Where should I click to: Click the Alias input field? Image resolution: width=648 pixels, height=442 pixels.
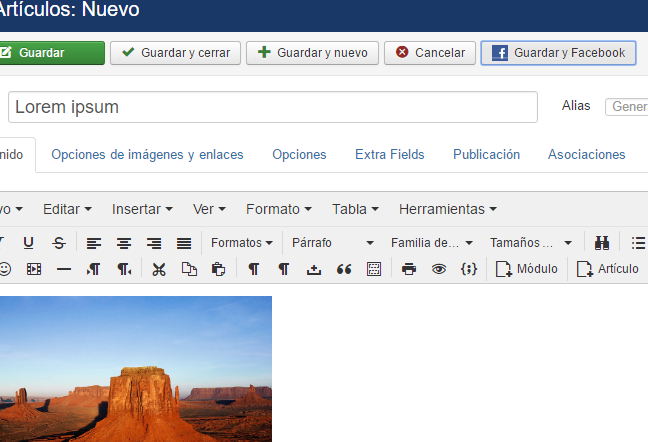click(627, 107)
